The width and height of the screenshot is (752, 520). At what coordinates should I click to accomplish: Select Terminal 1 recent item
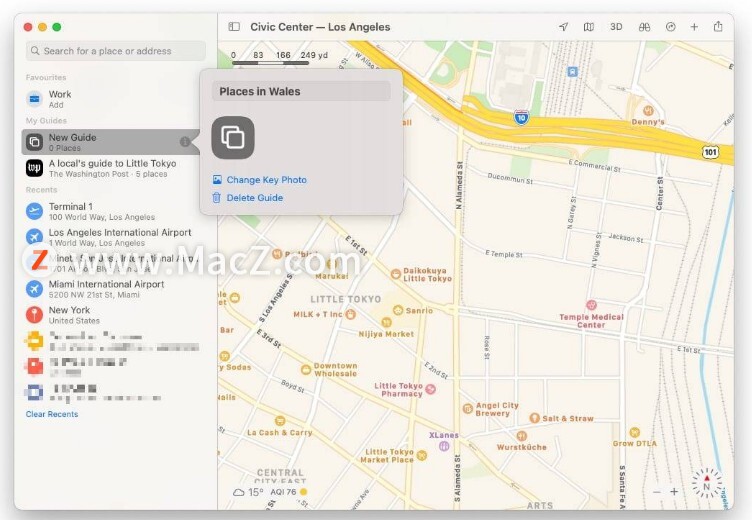coord(115,211)
